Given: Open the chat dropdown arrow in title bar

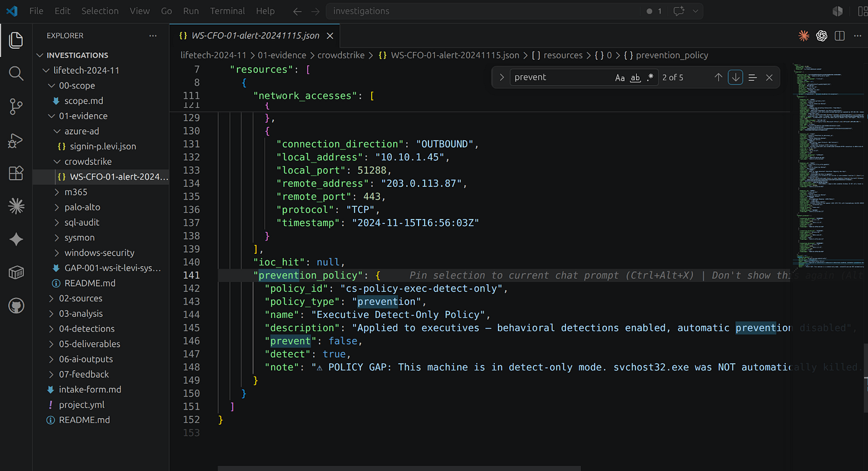Looking at the screenshot, I should [x=696, y=11].
